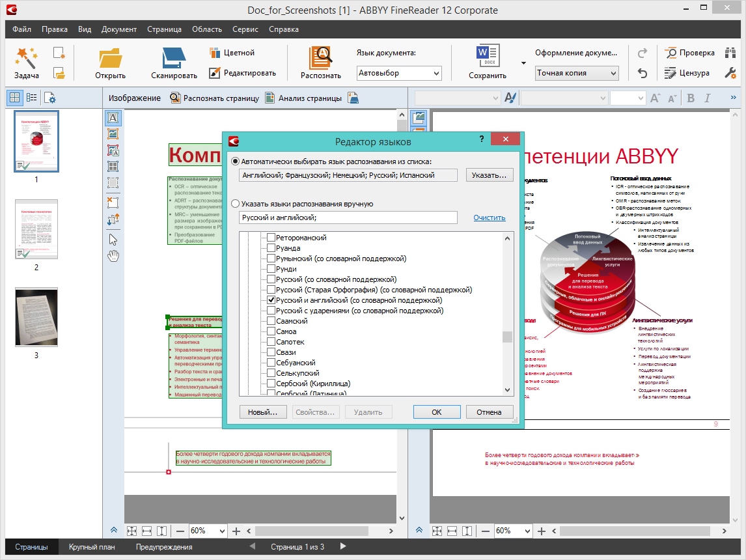Open the Проверка verification tool
The image size is (746, 560).
tap(689, 53)
